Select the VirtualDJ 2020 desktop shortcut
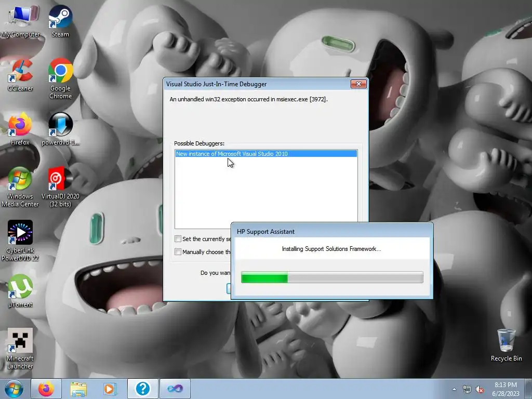The image size is (532, 399). click(60, 187)
